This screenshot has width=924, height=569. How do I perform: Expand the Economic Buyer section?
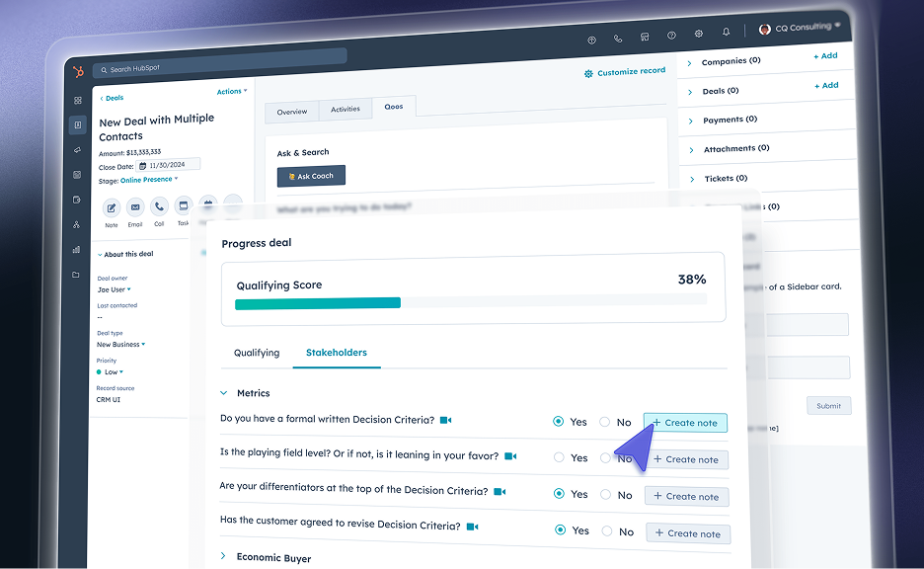[223, 555]
